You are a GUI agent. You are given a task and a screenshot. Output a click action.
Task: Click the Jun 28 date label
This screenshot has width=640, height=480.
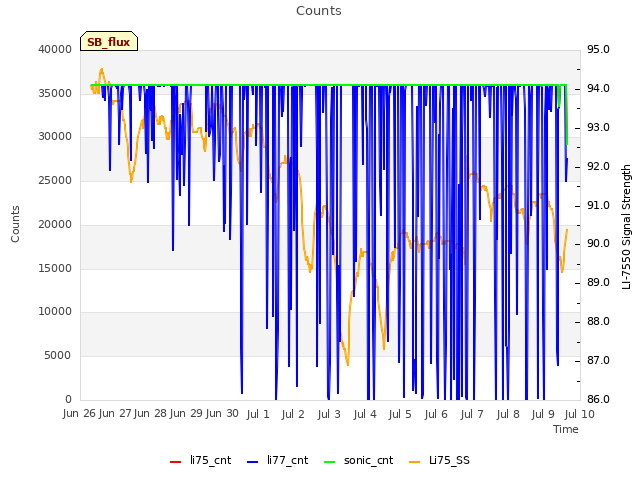151,413
